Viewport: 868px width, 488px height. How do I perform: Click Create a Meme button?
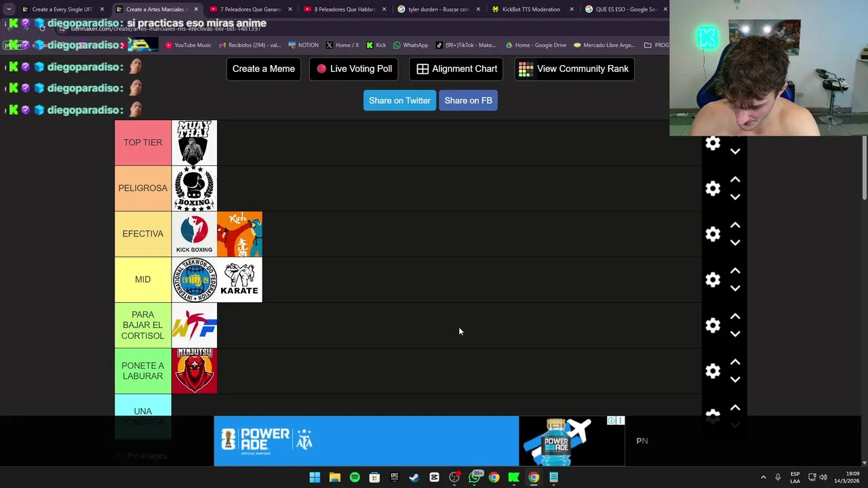click(x=264, y=68)
